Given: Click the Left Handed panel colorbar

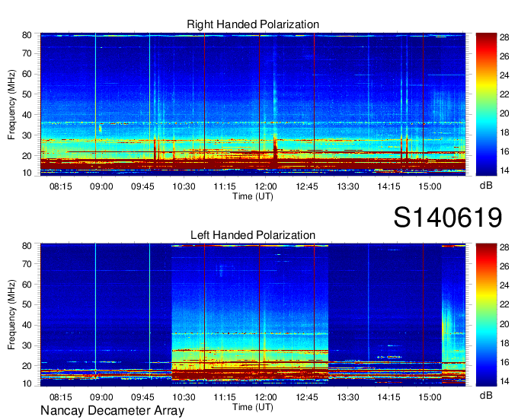Looking at the screenshot, I should click(x=486, y=315).
